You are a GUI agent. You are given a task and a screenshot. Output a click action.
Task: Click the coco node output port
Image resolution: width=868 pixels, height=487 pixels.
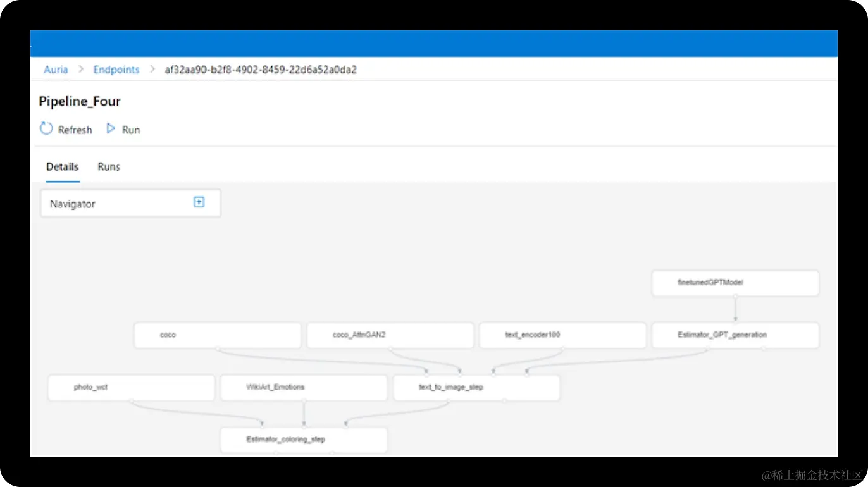pos(218,348)
